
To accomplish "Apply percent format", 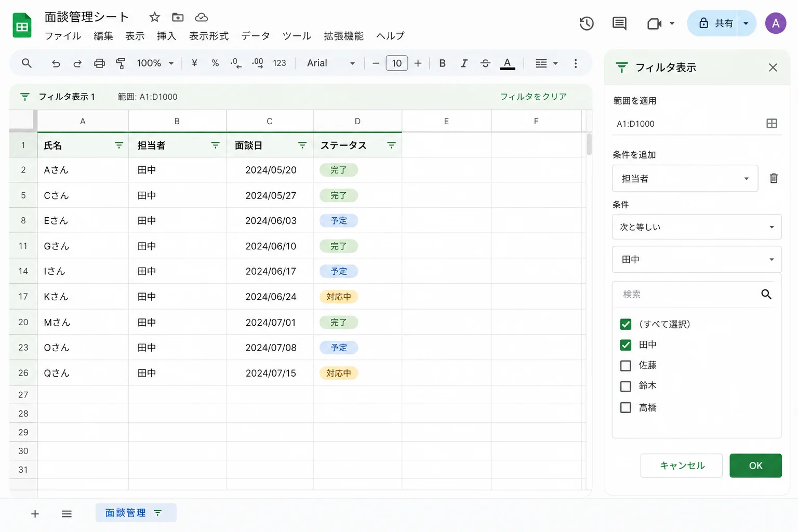I will [215, 63].
